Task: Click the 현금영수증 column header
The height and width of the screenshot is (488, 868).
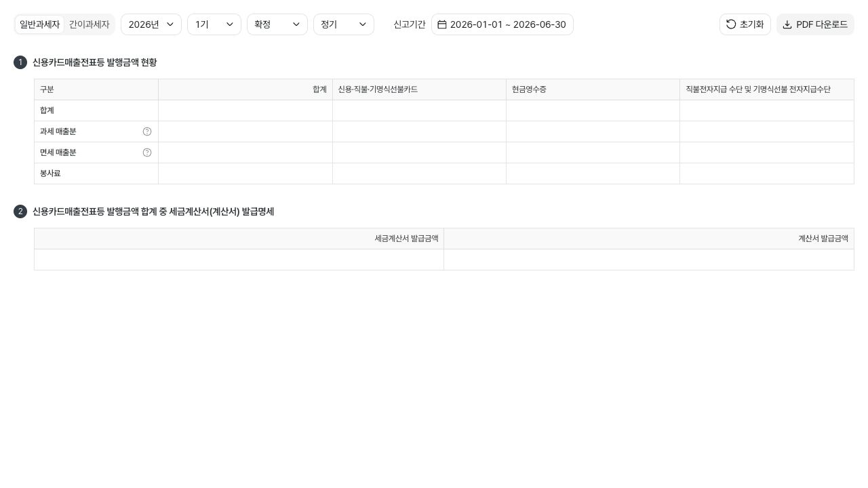Action: [x=593, y=89]
